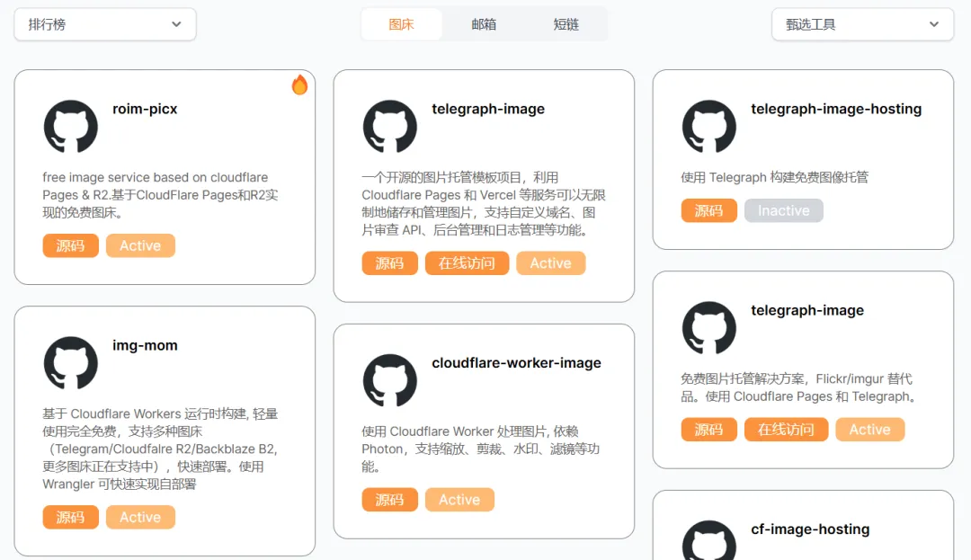Click the cf-image-hosting title
The image size is (971, 560).
[810, 529]
